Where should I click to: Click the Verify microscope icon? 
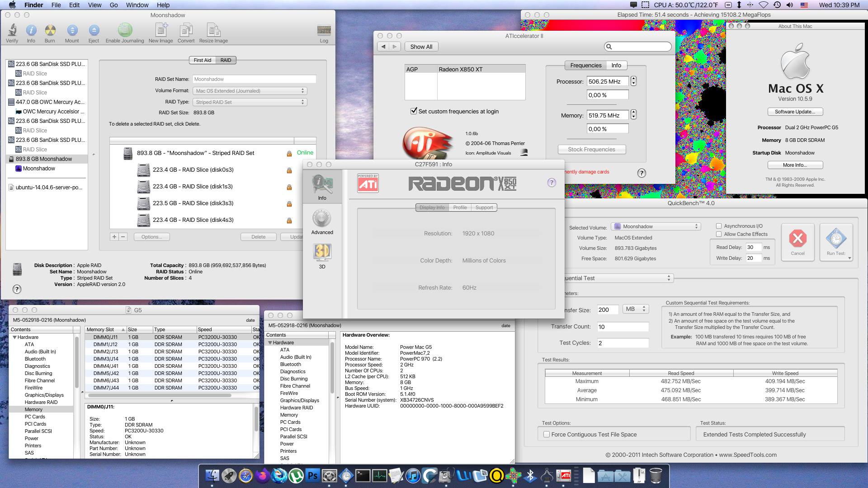[x=12, y=31]
